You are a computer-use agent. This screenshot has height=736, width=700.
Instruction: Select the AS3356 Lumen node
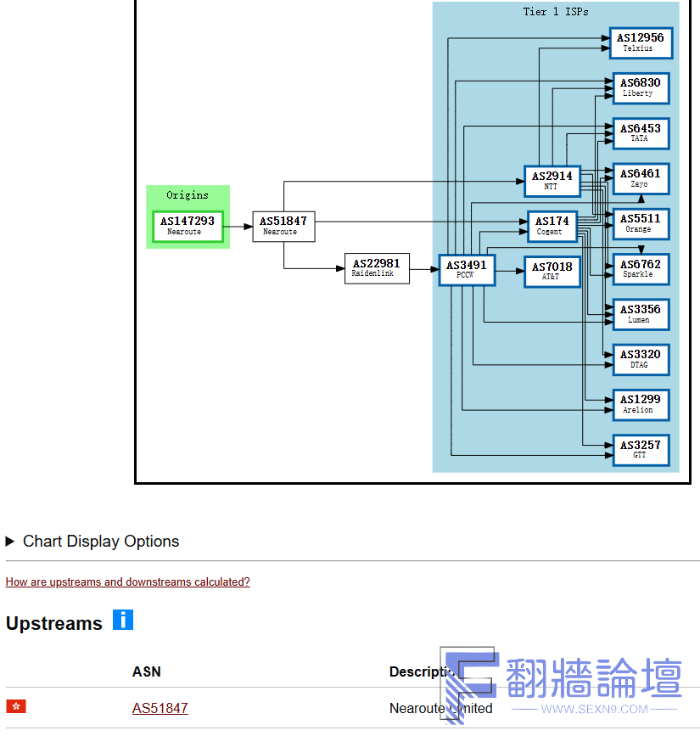pos(640,314)
